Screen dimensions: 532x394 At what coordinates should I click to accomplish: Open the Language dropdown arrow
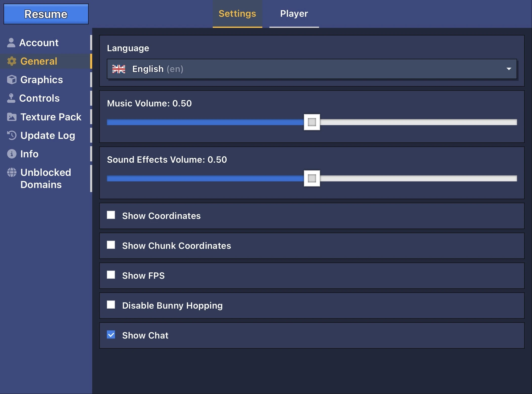[509, 69]
